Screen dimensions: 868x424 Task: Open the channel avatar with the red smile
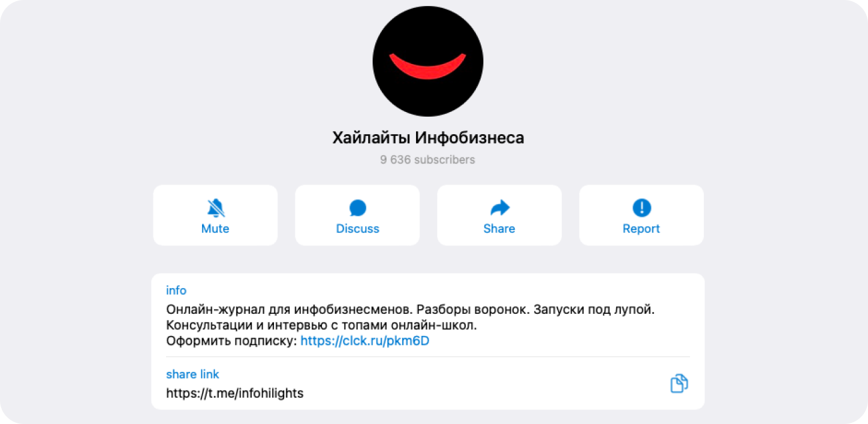(428, 60)
